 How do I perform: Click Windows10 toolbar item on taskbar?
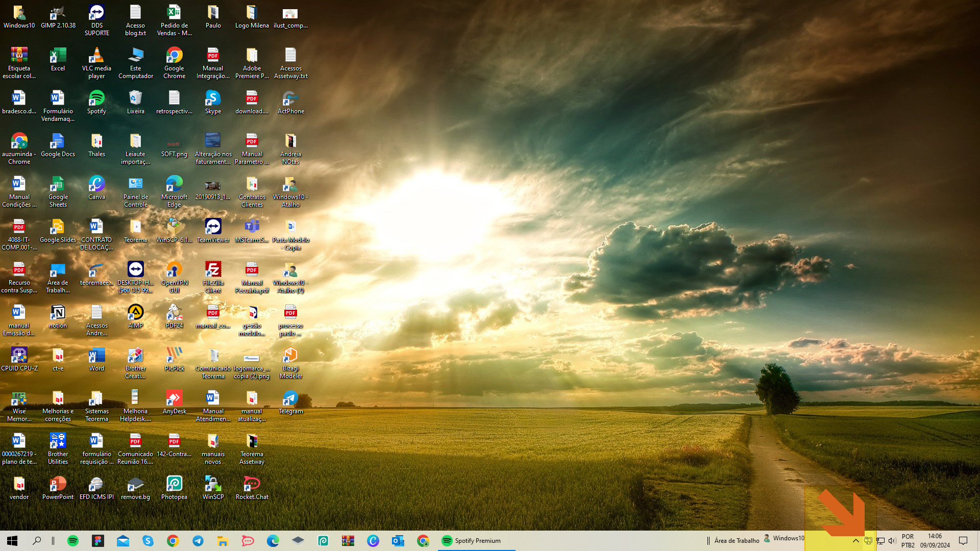tap(784, 538)
